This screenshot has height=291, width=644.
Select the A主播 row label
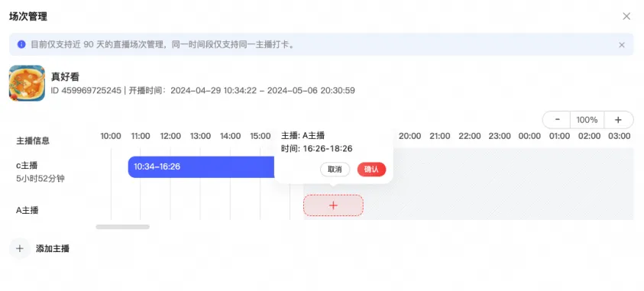click(x=27, y=210)
